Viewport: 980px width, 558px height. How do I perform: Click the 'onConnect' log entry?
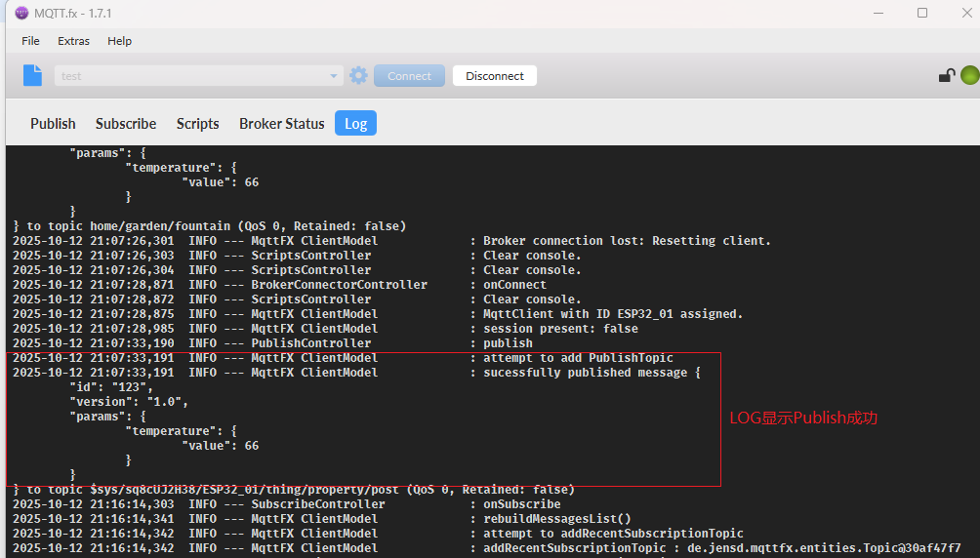pyautogui.click(x=514, y=284)
